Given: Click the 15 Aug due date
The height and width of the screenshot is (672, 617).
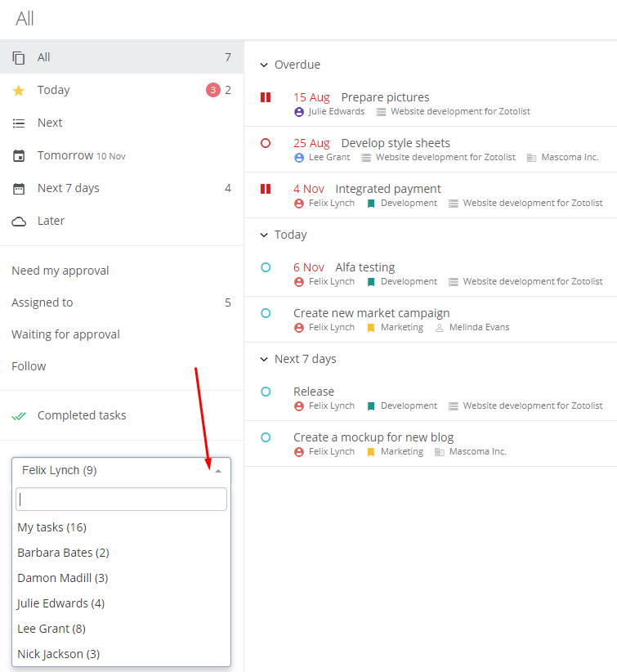Looking at the screenshot, I should point(311,98).
